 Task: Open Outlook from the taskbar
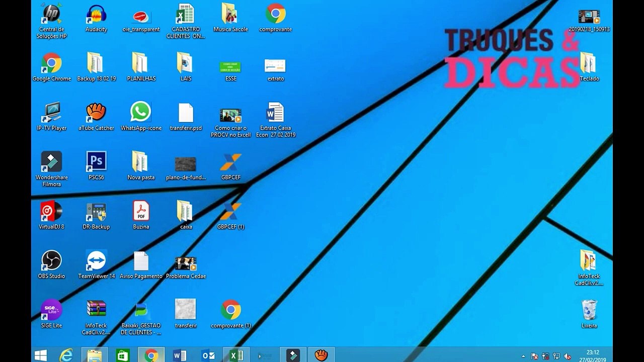[207, 355]
